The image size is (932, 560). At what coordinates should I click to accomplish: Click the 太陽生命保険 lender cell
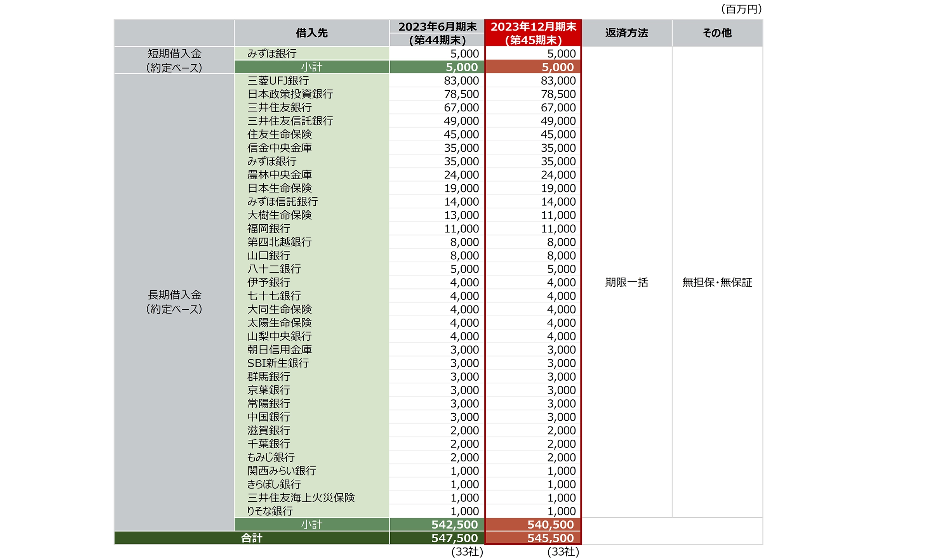312,323
